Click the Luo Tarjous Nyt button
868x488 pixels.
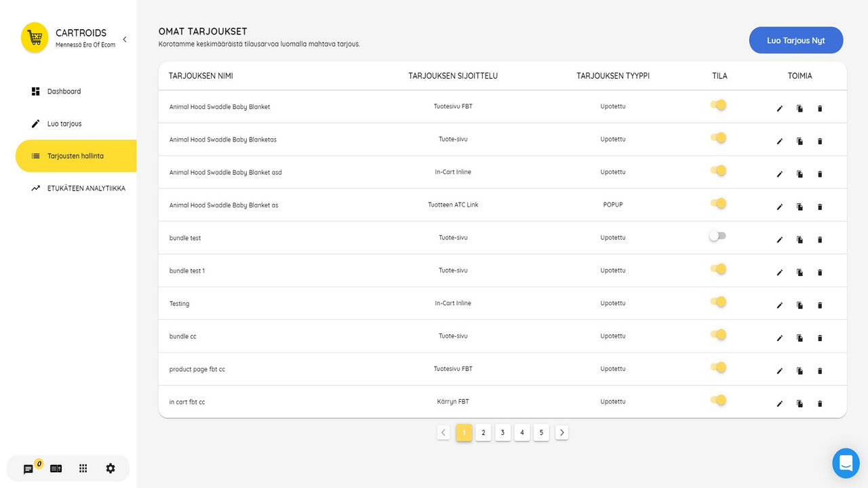pyautogui.click(x=796, y=40)
